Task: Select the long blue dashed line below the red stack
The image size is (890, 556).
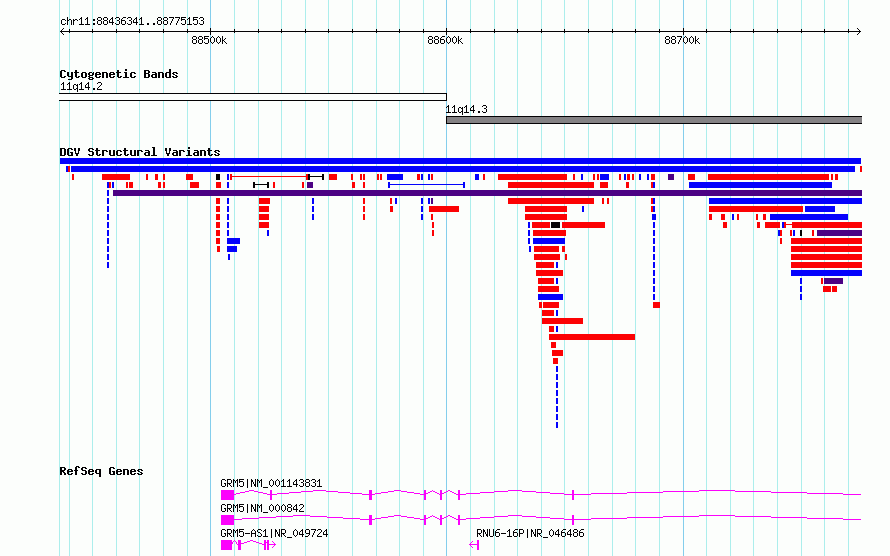Action: [557, 397]
